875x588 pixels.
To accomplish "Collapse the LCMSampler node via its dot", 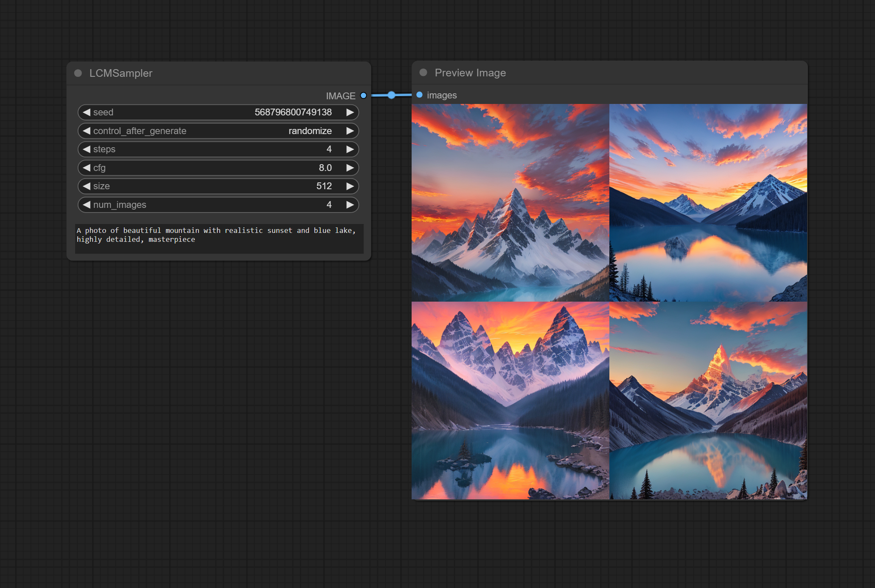I will click(78, 73).
